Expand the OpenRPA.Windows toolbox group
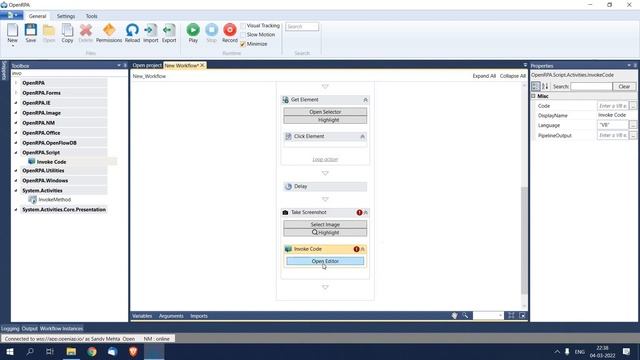This screenshot has height=360, width=640. (16, 180)
